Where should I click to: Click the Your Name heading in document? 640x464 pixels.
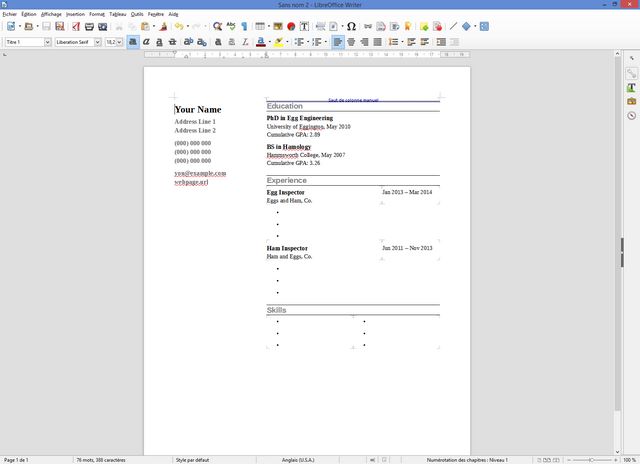click(x=198, y=109)
